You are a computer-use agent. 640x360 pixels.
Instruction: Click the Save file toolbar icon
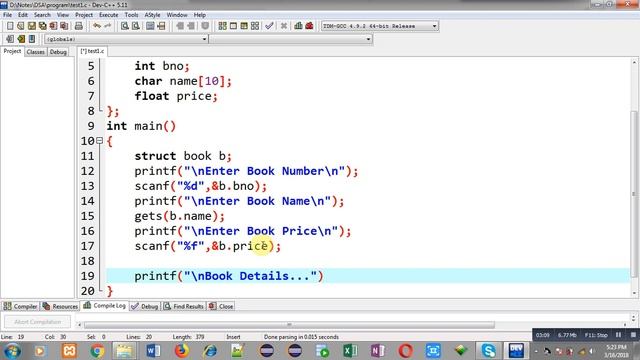pos(31,26)
